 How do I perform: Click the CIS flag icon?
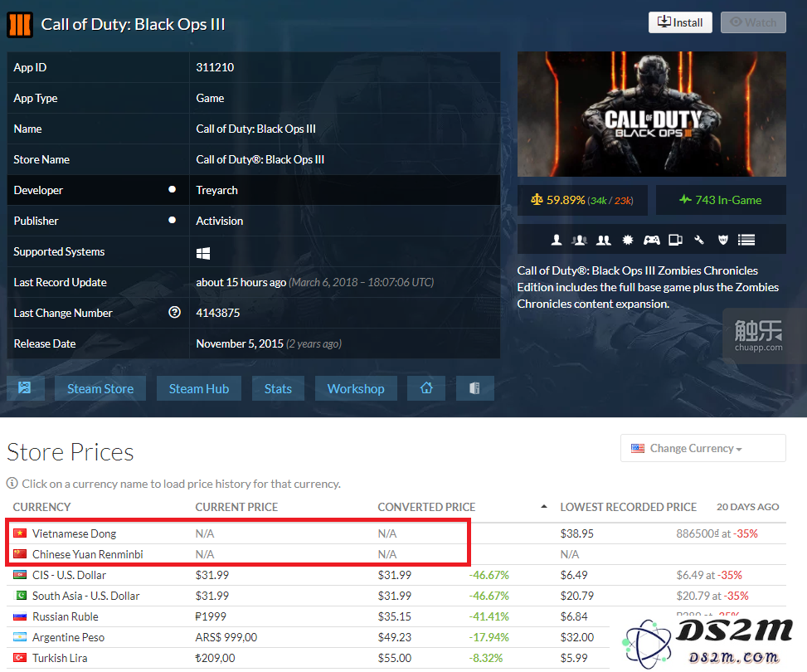(20, 575)
